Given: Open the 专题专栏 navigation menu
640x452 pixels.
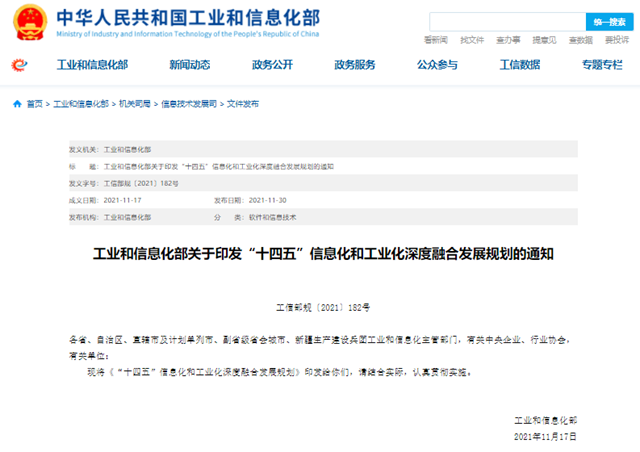Looking at the screenshot, I should (x=602, y=65).
